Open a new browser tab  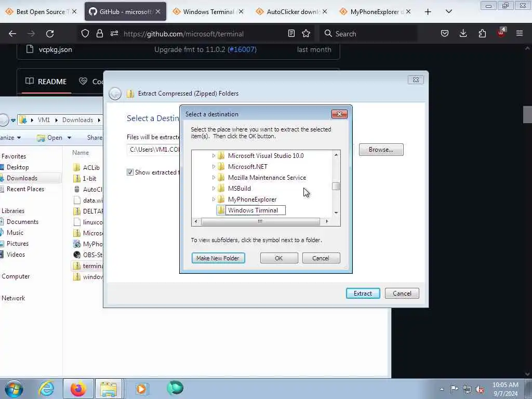(x=428, y=12)
